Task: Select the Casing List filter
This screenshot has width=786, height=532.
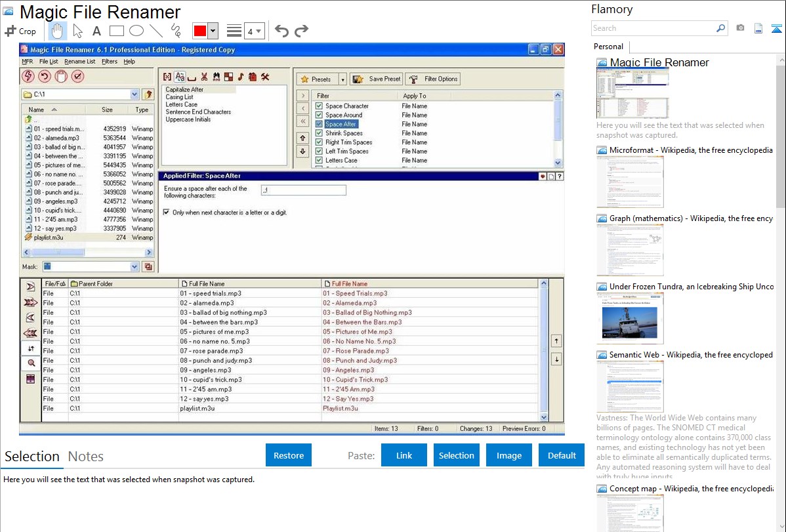Action: (180, 97)
